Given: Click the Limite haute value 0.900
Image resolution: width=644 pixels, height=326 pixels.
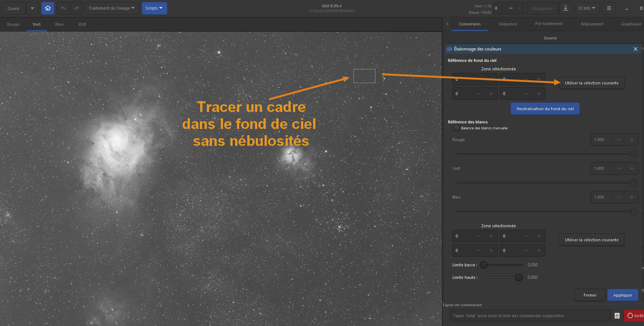Looking at the screenshot, I should [x=532, y=277].
